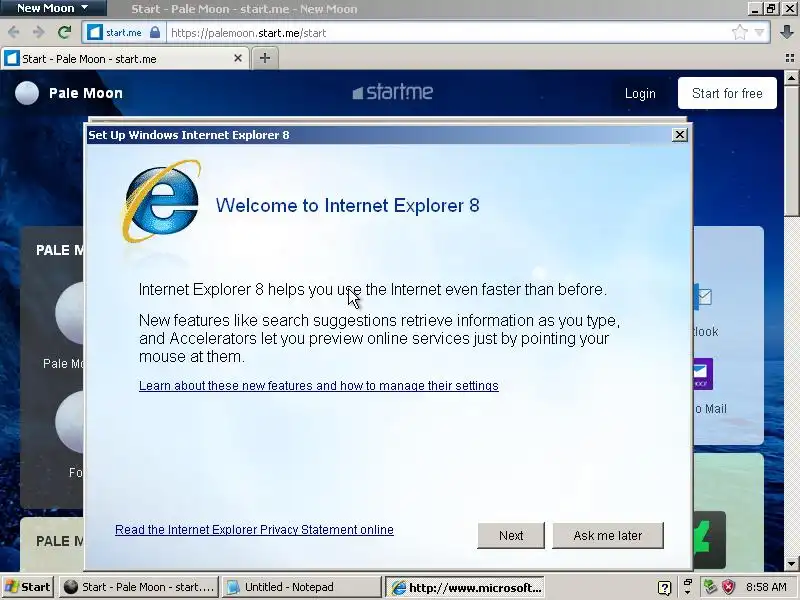This screenshot has height=600, width=800.
Task: Click the start.me logo in page header
Action: [392, 92]
